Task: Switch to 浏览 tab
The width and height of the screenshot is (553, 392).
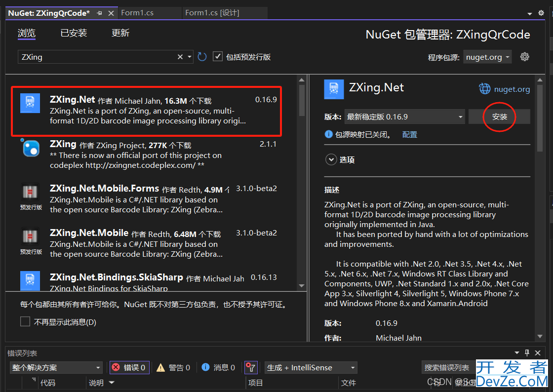Action: click(27, 33)
